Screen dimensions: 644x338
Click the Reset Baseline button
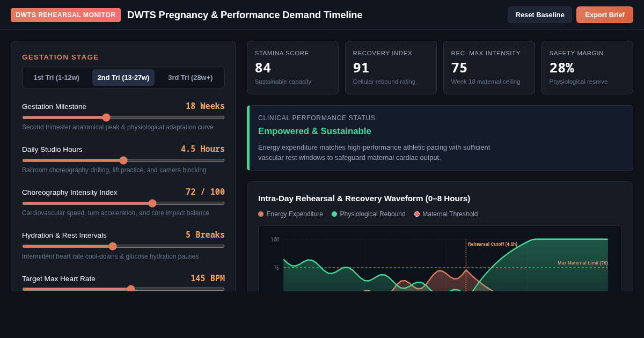[540, 15]
